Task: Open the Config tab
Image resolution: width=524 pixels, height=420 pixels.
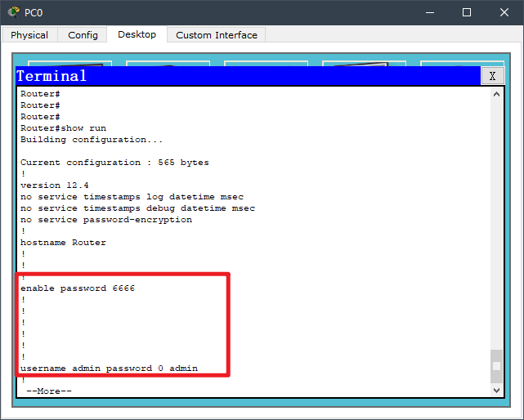Action: click(x=83, y=35)
